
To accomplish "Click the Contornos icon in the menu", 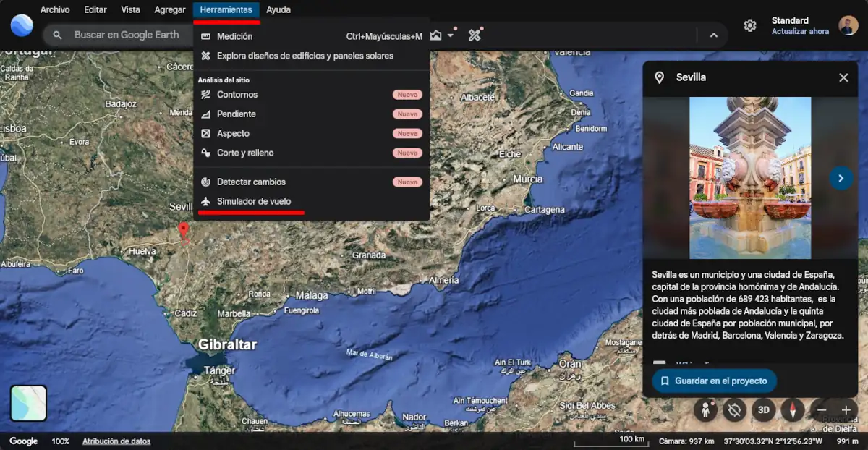I will 205,95.
